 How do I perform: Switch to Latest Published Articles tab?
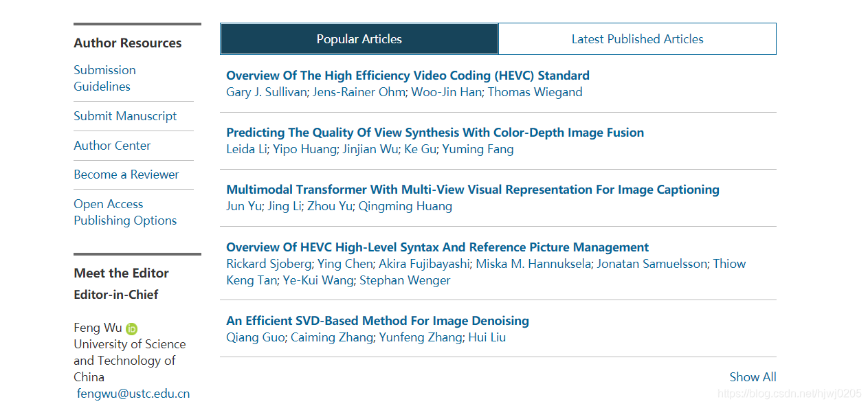tap(637, 39)
